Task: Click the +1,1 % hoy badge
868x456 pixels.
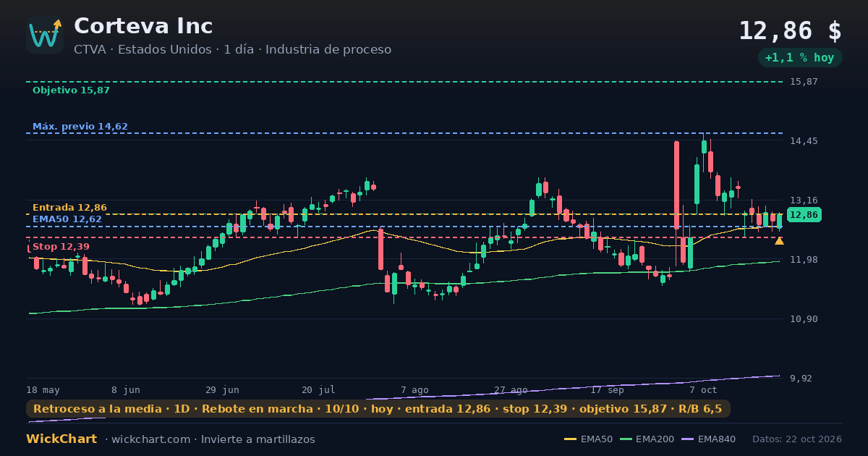Action: coord(799,58)
